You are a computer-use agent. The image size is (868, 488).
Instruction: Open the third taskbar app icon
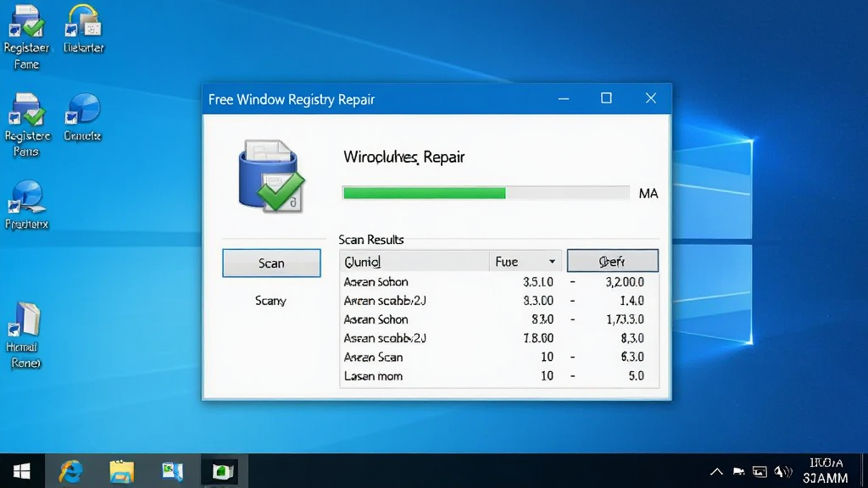(x=172, y=471)
